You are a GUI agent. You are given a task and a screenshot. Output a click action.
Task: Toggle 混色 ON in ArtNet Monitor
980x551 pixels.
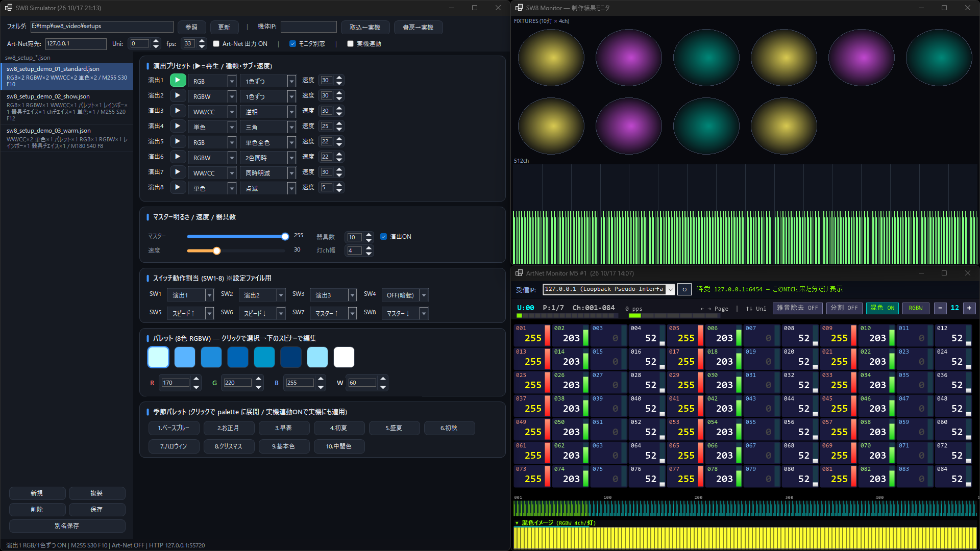[882, 308]
